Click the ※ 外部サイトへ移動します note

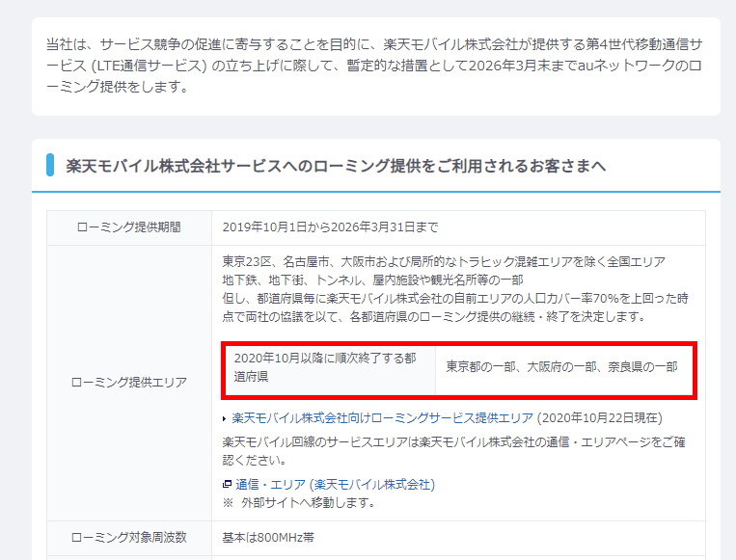[299, 502]
